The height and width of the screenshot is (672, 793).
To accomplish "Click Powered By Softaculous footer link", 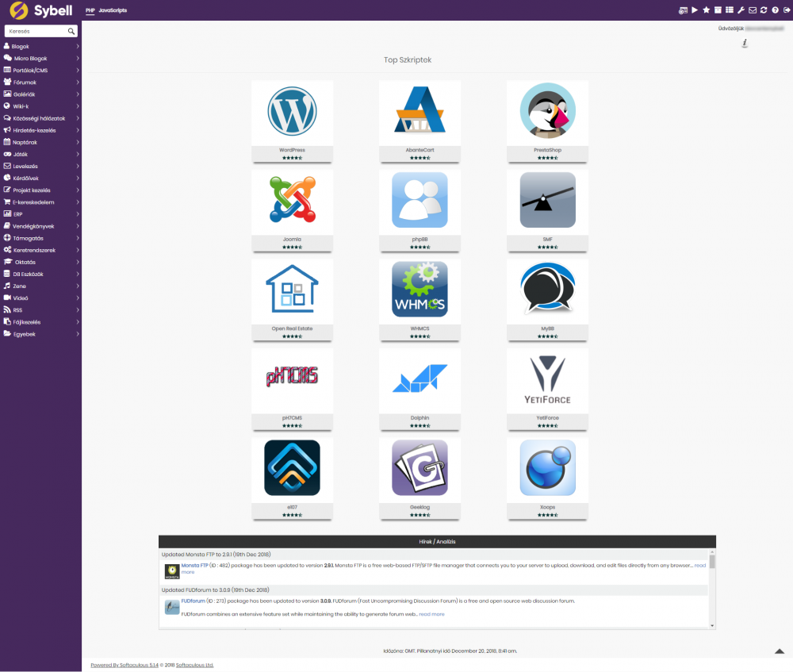I will click(125, 665).
